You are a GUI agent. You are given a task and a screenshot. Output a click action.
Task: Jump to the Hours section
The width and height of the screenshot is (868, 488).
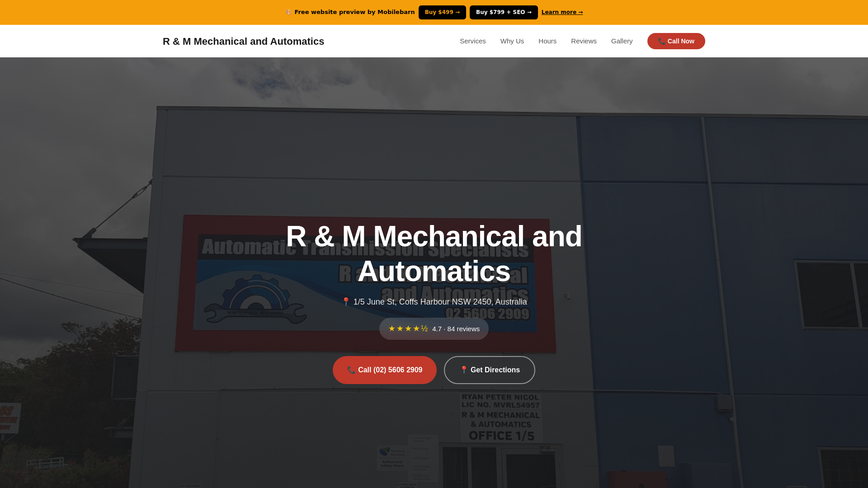(x=547, y=41)
